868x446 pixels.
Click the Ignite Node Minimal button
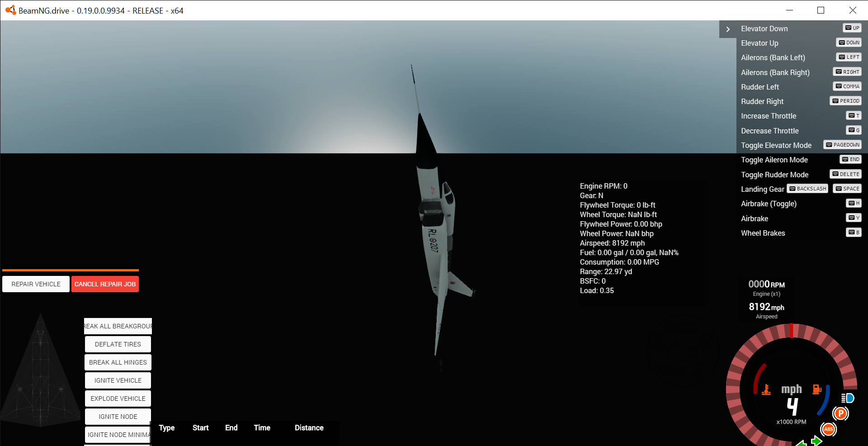[118, 435]
